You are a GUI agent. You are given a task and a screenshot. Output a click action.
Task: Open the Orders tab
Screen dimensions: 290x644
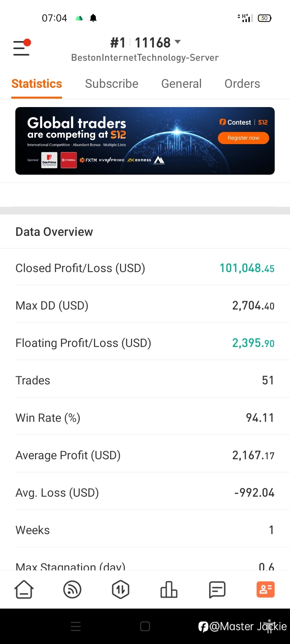pos(242,84)
